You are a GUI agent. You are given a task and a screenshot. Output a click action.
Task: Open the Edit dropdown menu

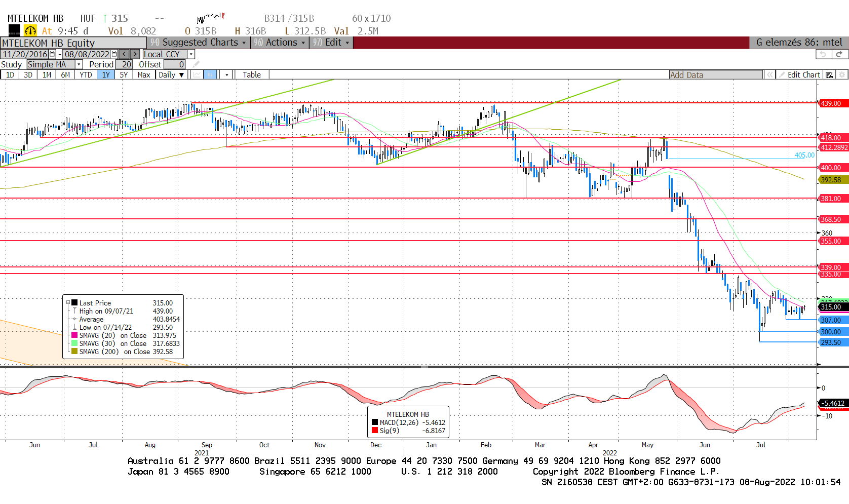tap(331, 43)
